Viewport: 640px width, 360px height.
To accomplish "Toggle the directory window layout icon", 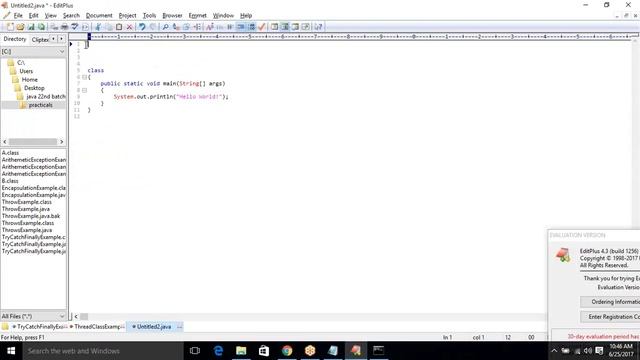I will click(285, 27).
